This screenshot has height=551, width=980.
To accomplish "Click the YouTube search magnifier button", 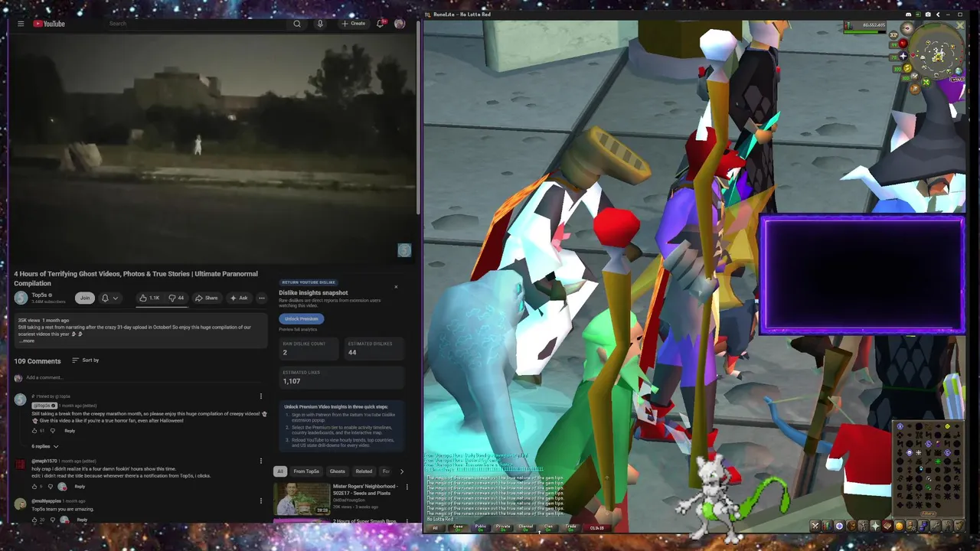I will click(x=297, y=24).
